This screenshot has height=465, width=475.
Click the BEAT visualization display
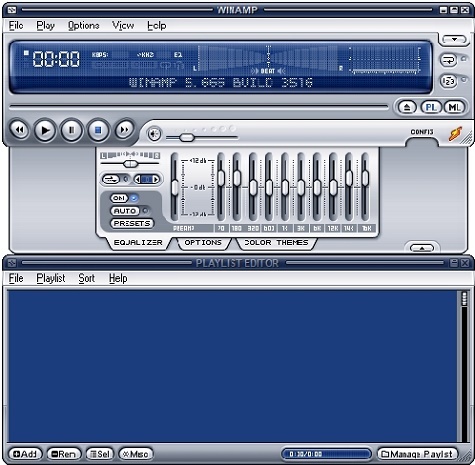pos(268,60)
